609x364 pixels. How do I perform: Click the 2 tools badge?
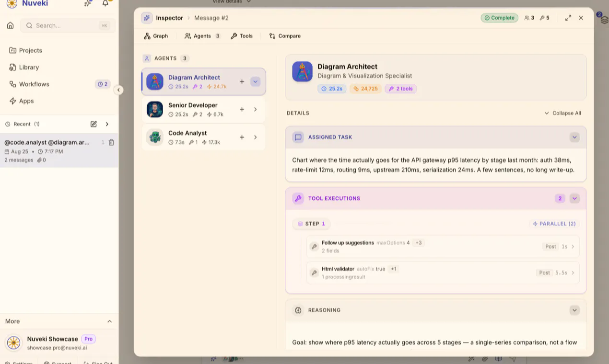coord(400,89)
